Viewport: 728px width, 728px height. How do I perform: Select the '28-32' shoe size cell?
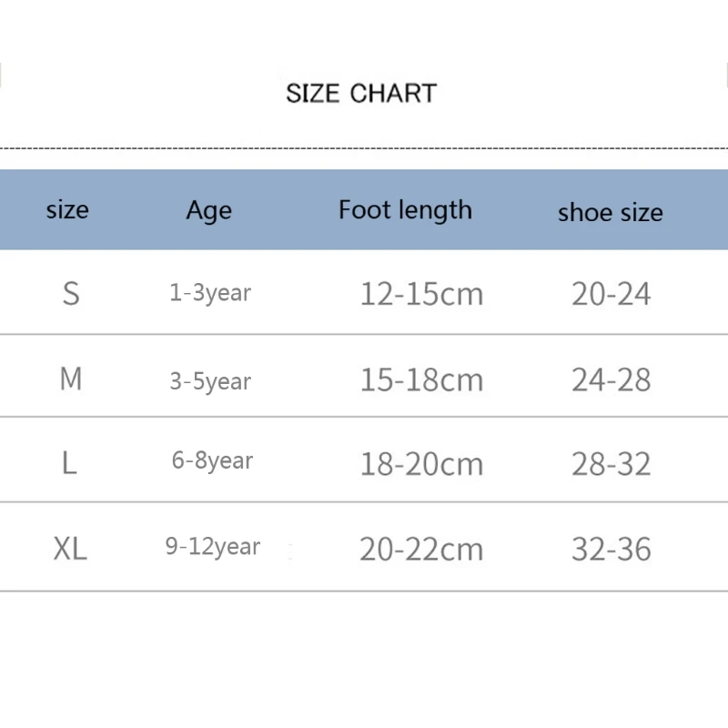(611, 465)
